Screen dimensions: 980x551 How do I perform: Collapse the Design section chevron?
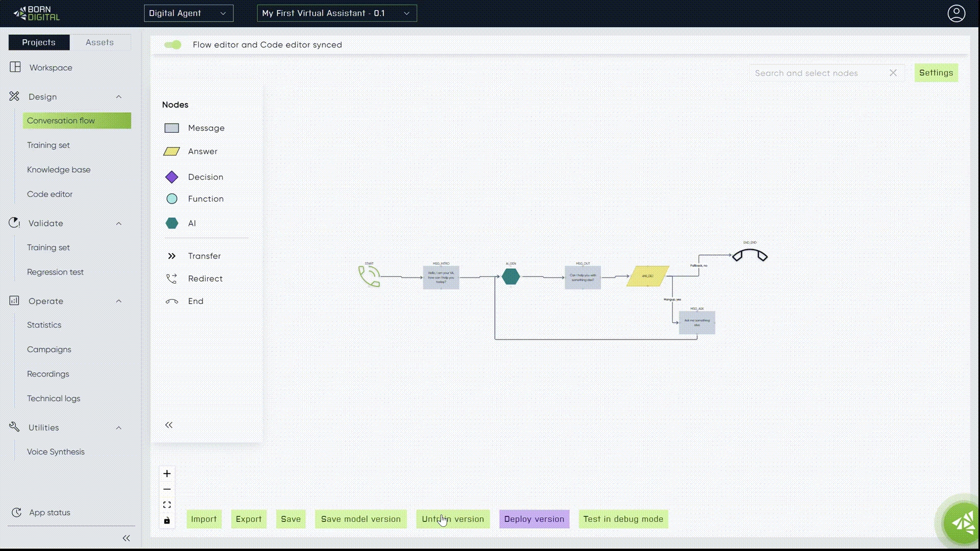click(x=119, y=97)
